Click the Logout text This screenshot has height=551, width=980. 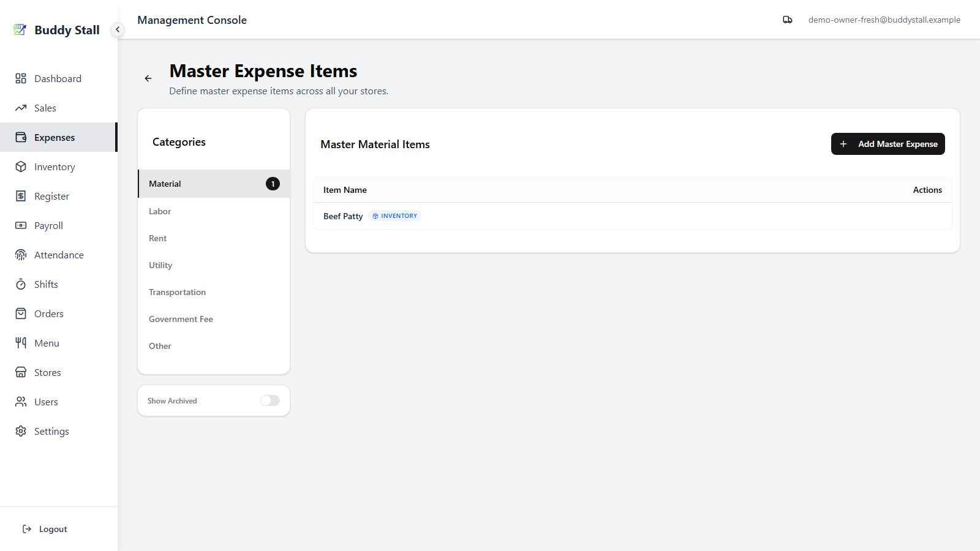(x=53, y=529)
